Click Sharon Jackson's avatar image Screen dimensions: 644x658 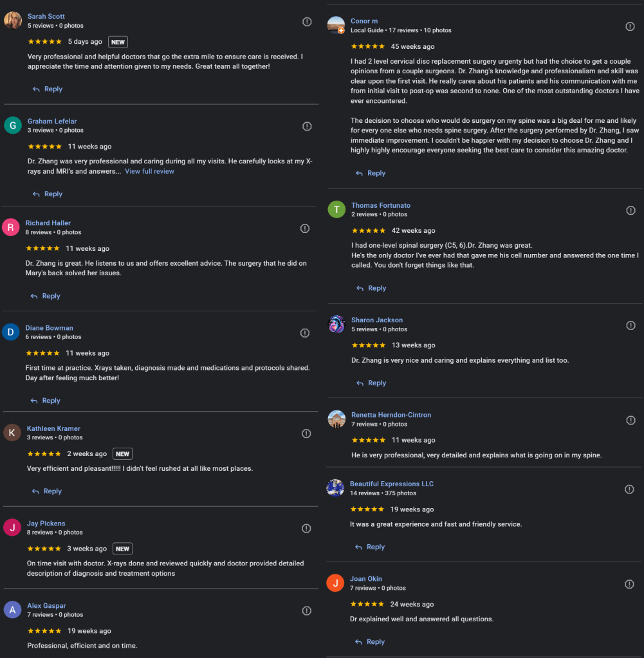click(x=336, y=324)
